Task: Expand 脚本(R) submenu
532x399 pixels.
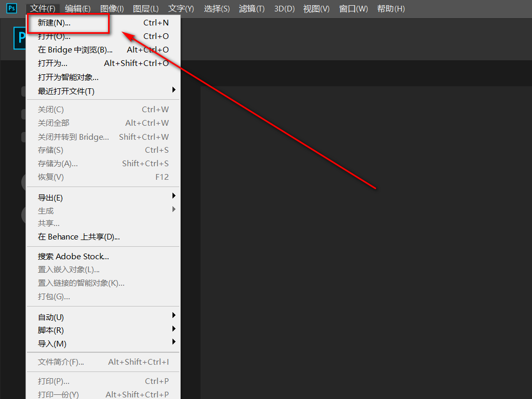Action: pyautogui.click(x=103, y=330)
